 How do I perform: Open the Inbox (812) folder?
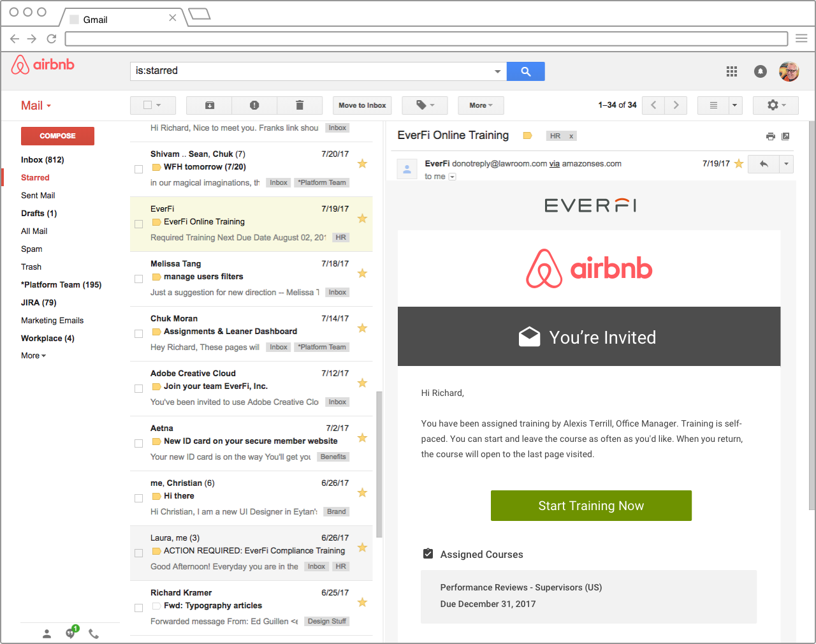tap(43, 160)
